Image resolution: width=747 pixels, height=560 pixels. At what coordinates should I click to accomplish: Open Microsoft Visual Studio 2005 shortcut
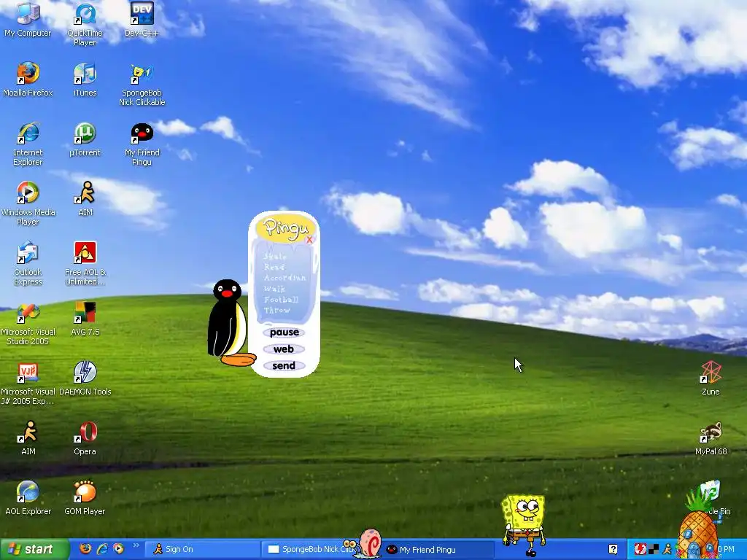point(28,323)
